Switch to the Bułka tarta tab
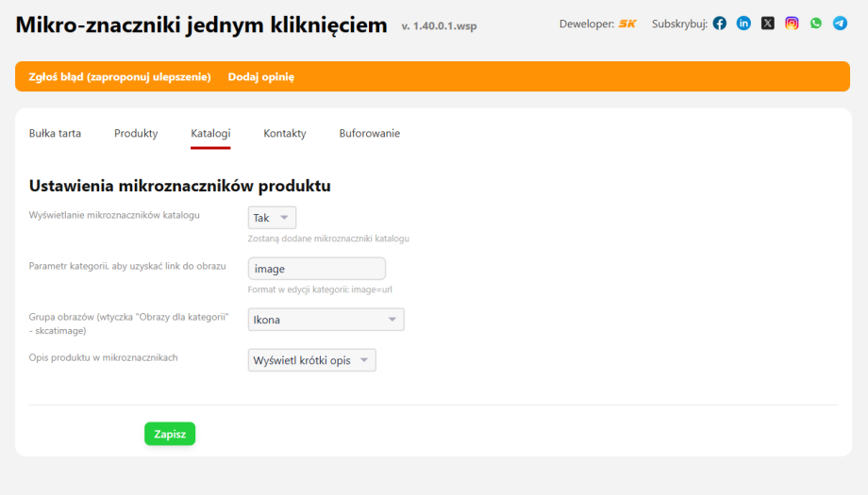 click(x=55, y=133)
